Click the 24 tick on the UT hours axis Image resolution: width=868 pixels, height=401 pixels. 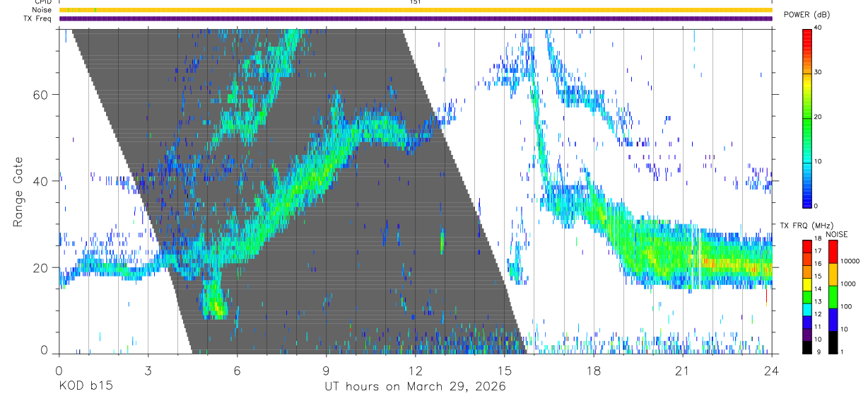(x=772, y=370)
